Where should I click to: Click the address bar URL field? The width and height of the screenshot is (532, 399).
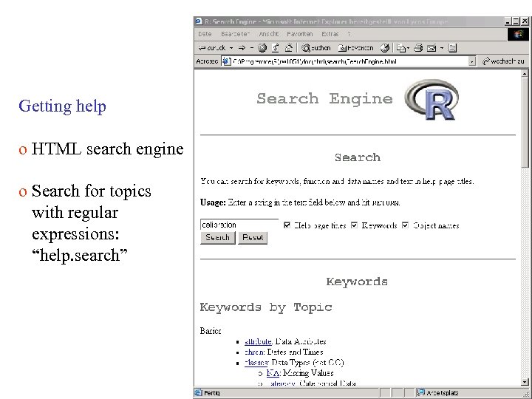coord(348,61)
